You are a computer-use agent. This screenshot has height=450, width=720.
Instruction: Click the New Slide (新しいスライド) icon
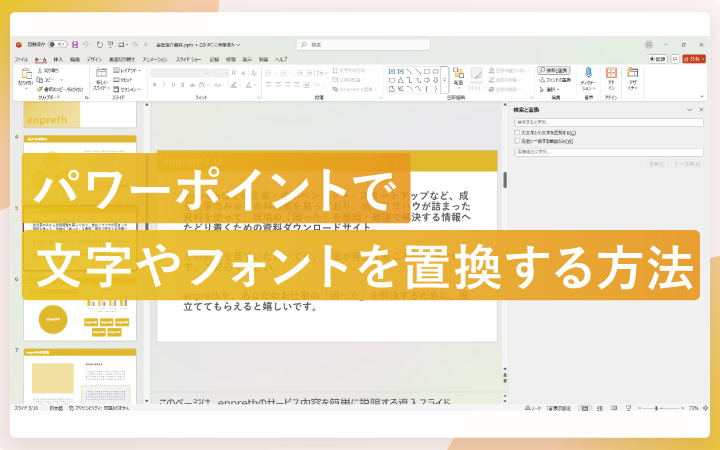tap(101, 73)
